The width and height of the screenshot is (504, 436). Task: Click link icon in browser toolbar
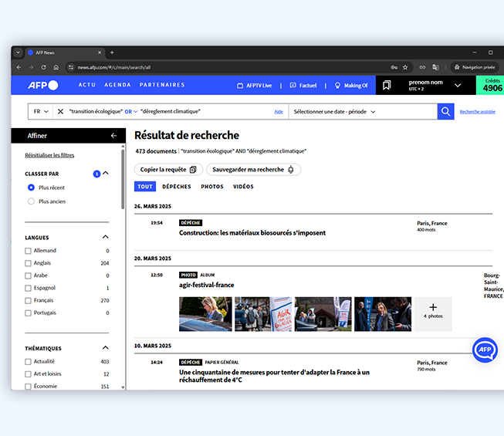[x=422, y=67]
